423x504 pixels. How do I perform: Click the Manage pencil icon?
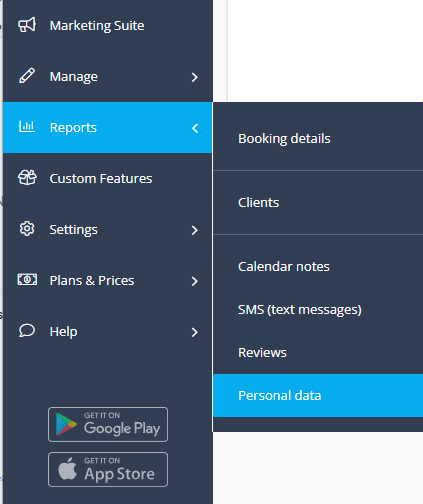tap(27, 76)
